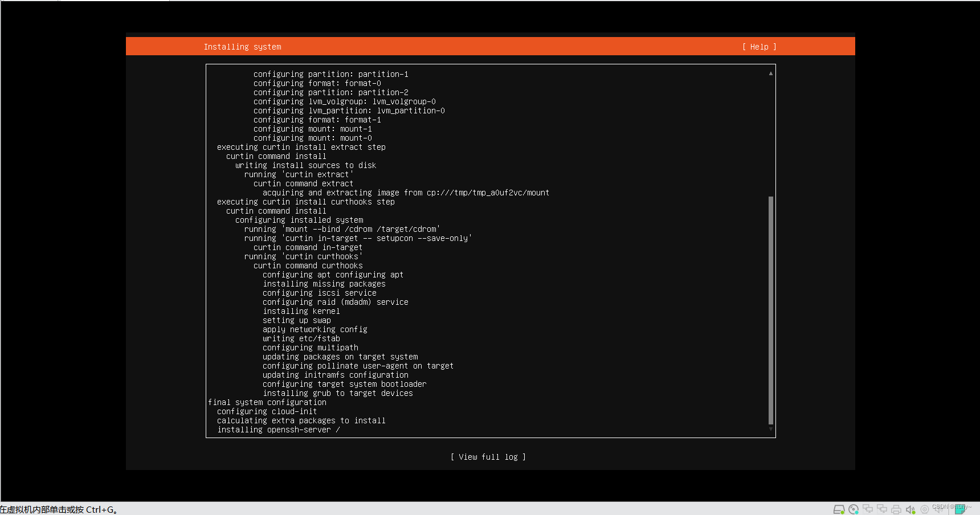
Task: Click 'writing etc/fstab' log line
Action: click(x=301, y=338)
